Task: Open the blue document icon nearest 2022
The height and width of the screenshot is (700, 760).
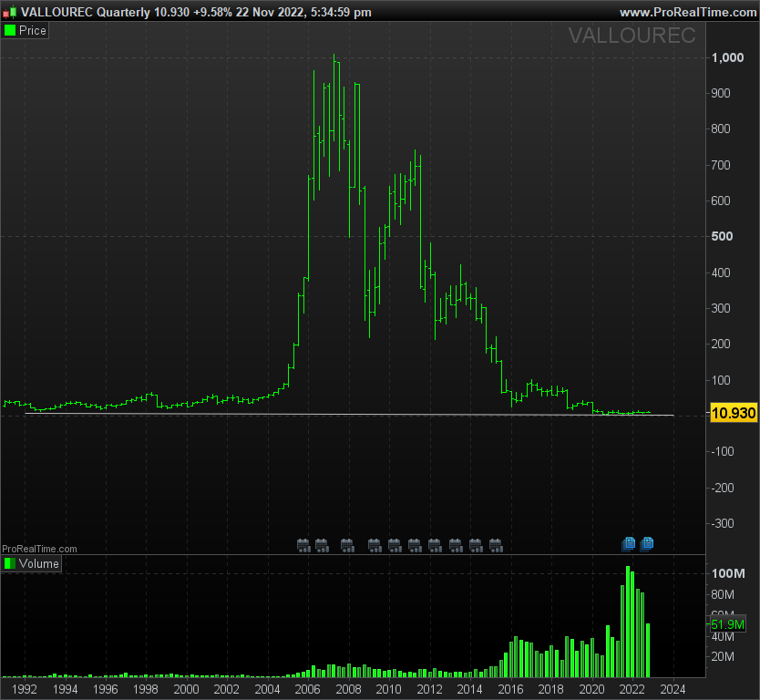Action: coord(629,544)
